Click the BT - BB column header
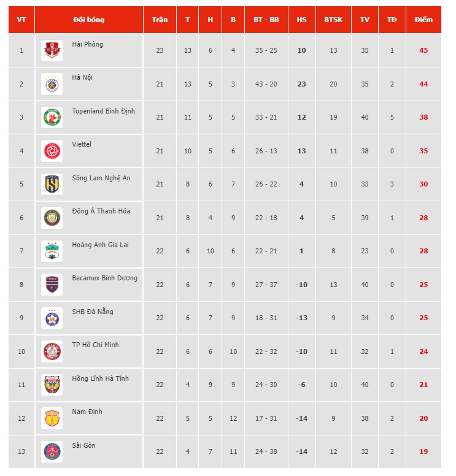The image size is (456, 476). tap(266, 20)
